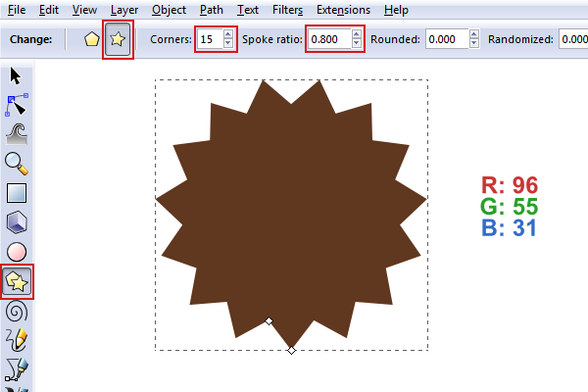Choose the Spiral tool
Viewport: 588px width, 392px height.
18,311
